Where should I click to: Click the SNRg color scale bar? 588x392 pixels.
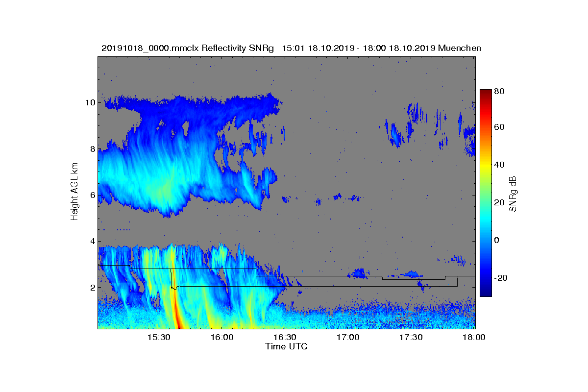coord(486,193)
